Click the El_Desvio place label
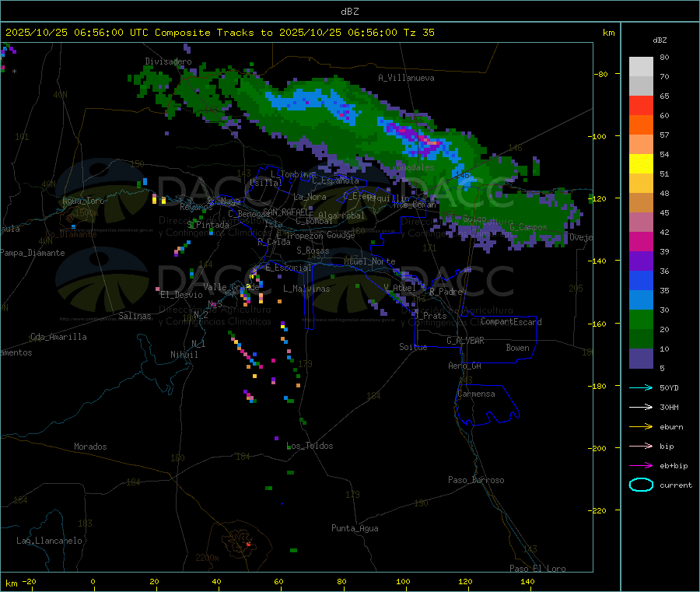700x592 pixels. (182, 295)
